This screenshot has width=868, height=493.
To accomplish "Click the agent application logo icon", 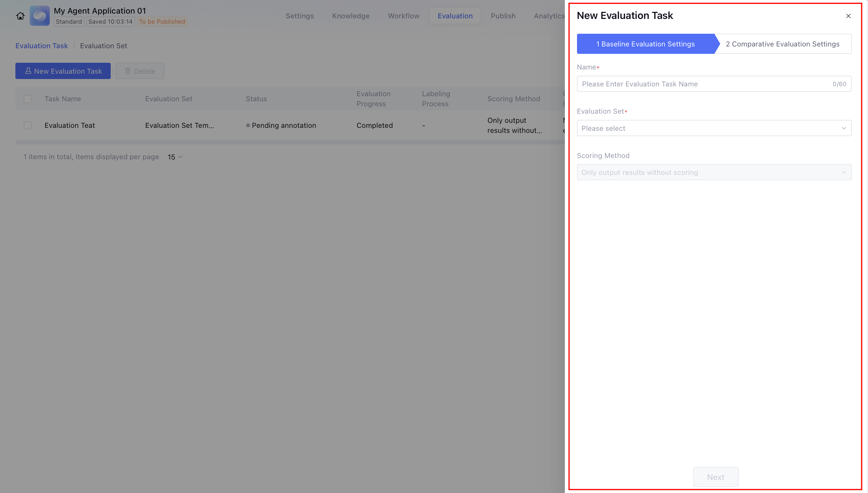I will (x=40, y=16).
